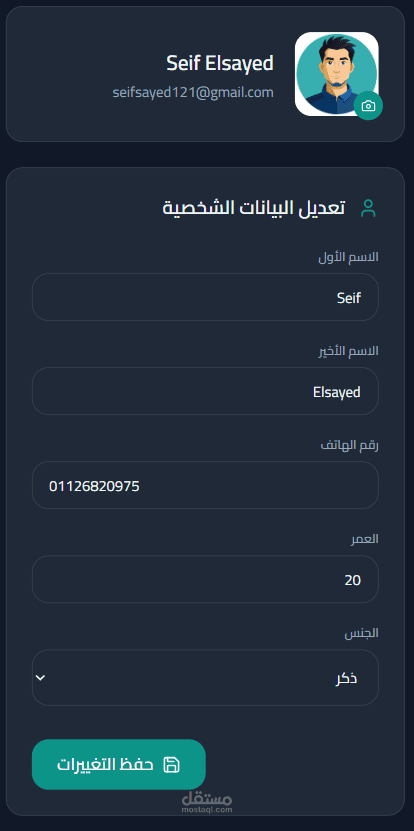Select the email seifsayed121@gmail.com
414x831 pixels.
point(193,92)
